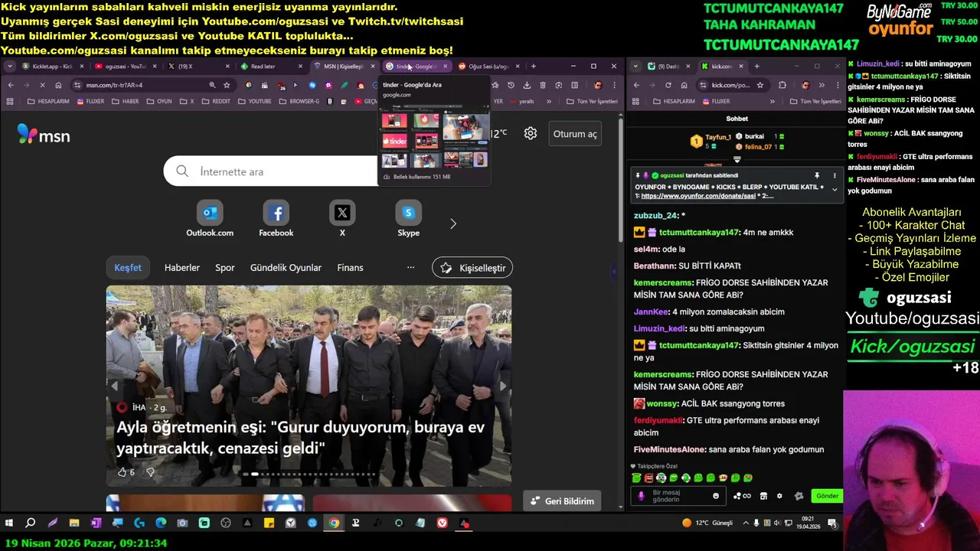Switch to the Kicklet.app browser tab
The image size is (980, 551).
[52, 67]
